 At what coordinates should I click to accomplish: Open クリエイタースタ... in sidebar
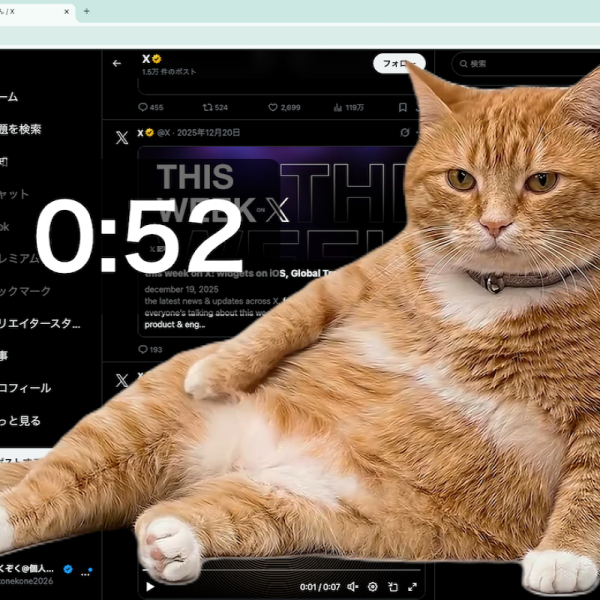tap(40, 324)
